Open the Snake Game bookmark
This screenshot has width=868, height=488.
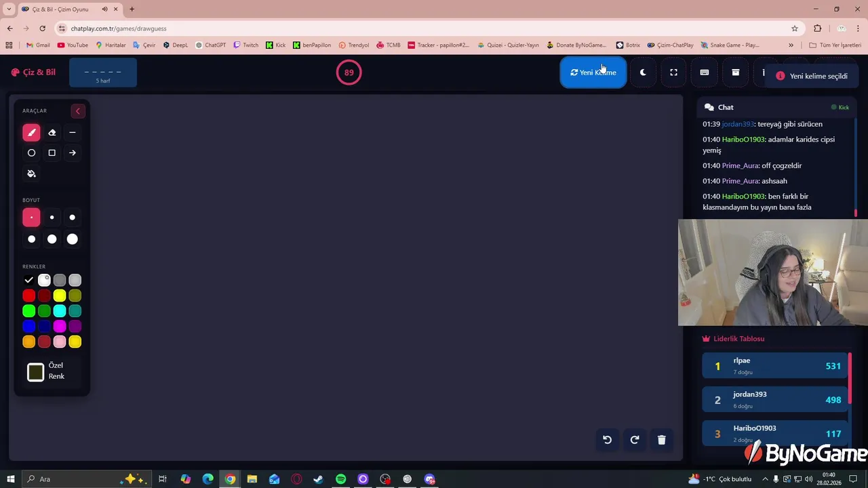[730, 45]
